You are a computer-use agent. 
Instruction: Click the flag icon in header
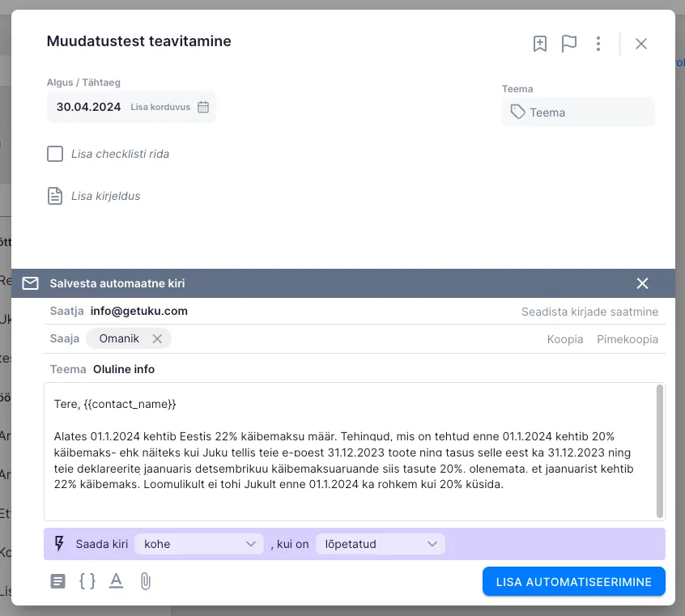coord(569,44)
